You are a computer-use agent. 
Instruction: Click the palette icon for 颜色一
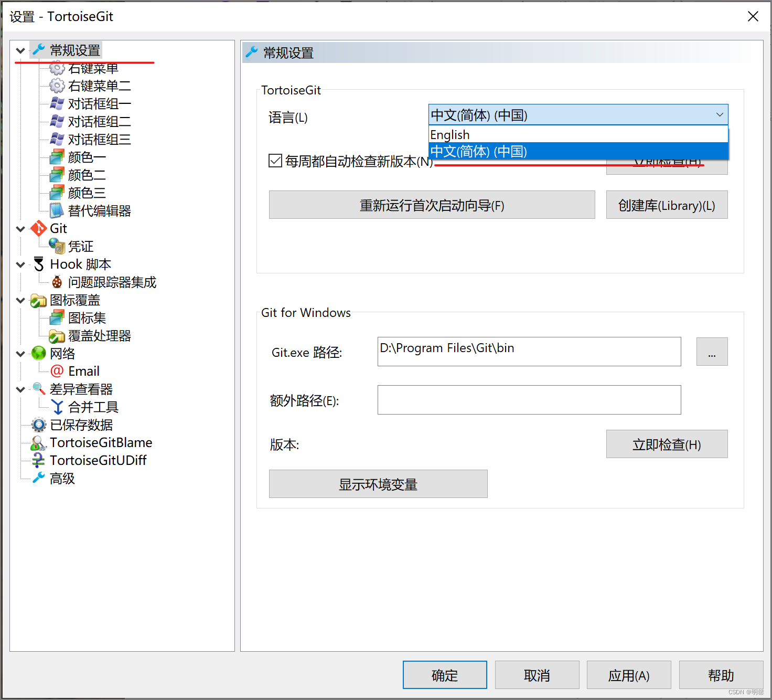click(57, 157)
